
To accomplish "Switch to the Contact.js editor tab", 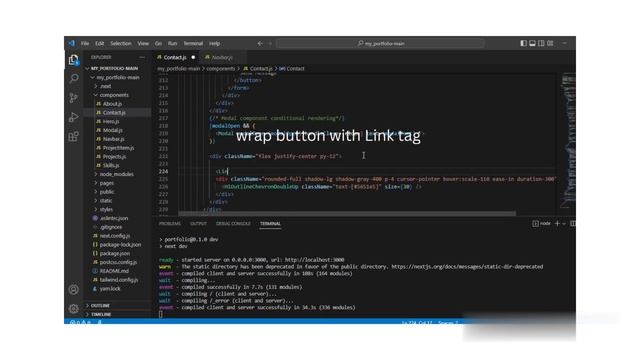I will (175, 58).
